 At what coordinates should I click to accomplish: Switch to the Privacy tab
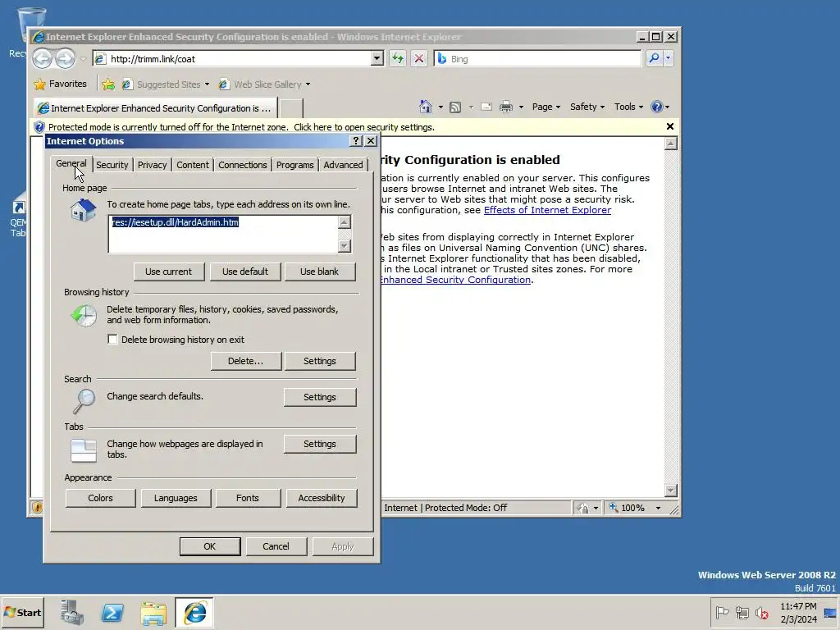pyautogui.click(x=152, y=165)
